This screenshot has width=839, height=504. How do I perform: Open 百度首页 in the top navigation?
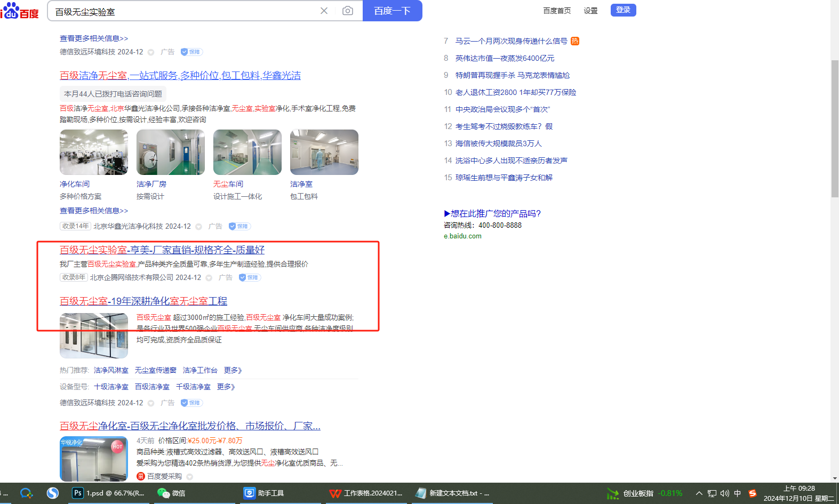[x=557, y=11]
